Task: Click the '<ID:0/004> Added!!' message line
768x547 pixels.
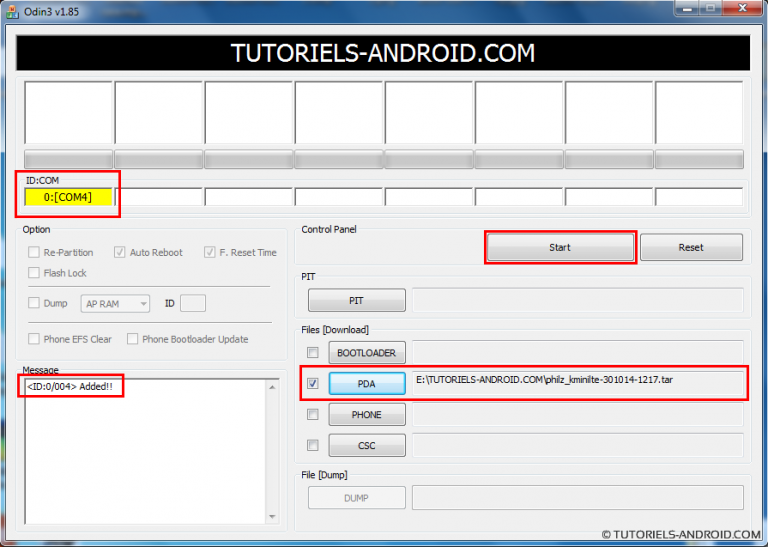Action: [x=70, y=386]
